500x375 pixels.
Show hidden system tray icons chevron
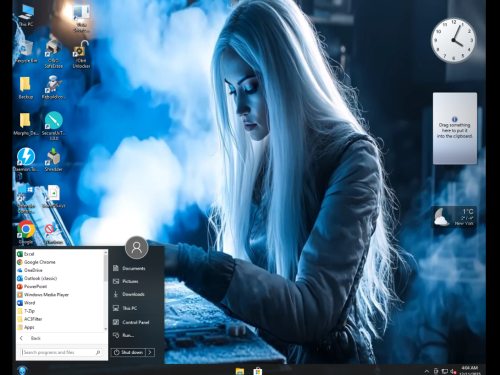tap(427, 371)
